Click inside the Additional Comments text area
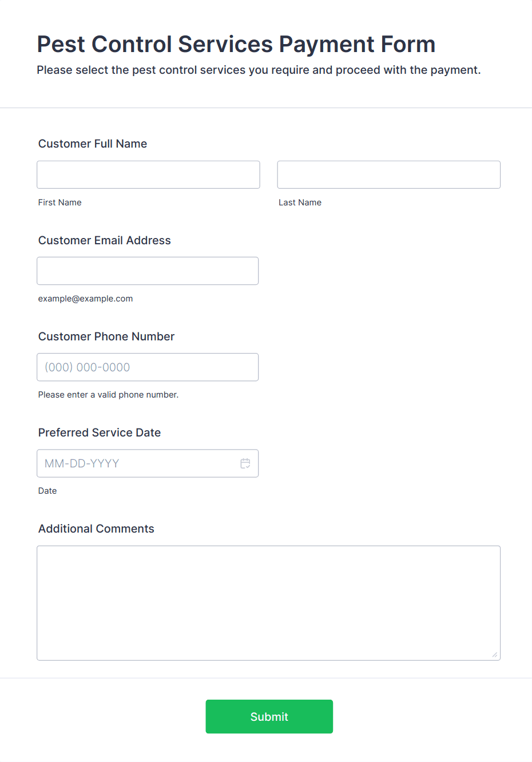 coord(269,603)
